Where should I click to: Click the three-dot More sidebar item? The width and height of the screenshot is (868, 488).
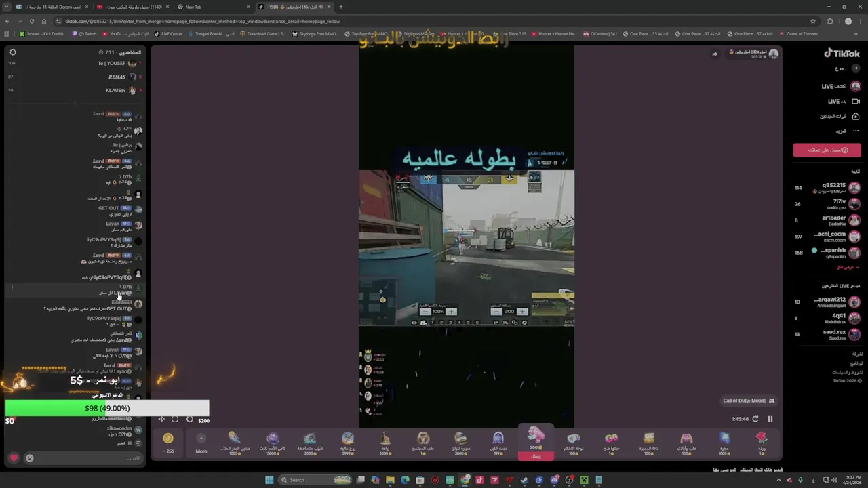848,131
